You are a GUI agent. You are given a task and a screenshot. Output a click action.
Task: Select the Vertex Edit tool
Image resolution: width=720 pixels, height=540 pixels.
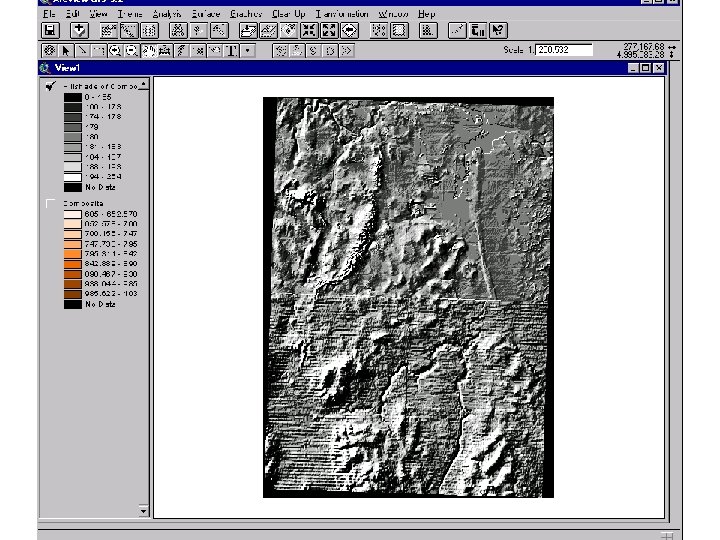[82, 51]
